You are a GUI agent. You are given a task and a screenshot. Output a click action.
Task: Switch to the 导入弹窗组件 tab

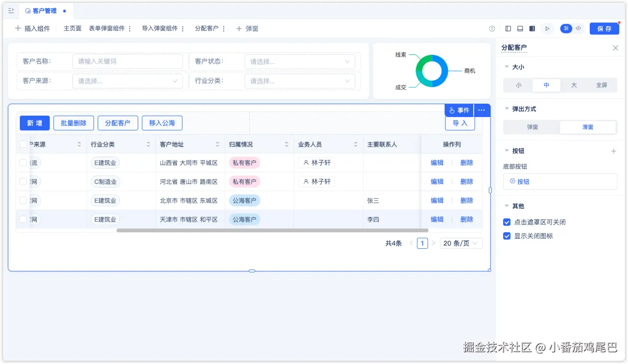click(160, 29)
